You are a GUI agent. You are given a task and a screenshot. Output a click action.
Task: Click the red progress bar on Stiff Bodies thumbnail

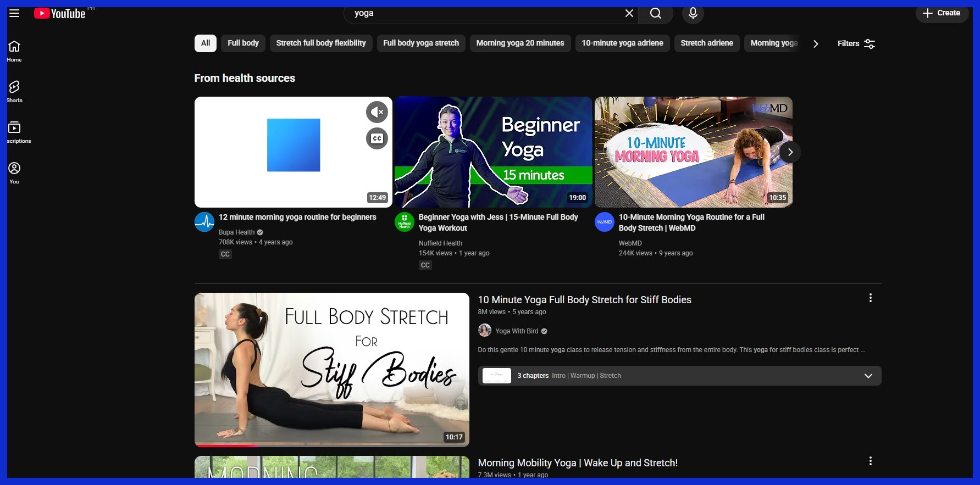[226, 445]
